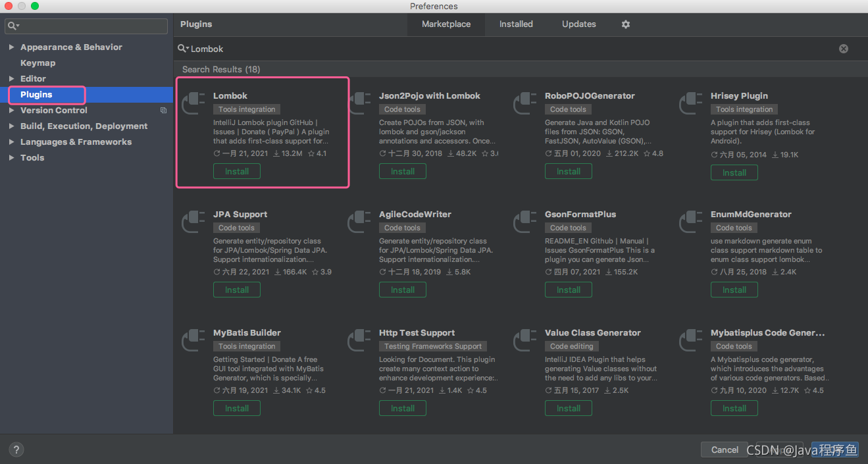Click the Version Control project-level icon
The width and height of the screenshot is (868, 464).
point(164,111)
